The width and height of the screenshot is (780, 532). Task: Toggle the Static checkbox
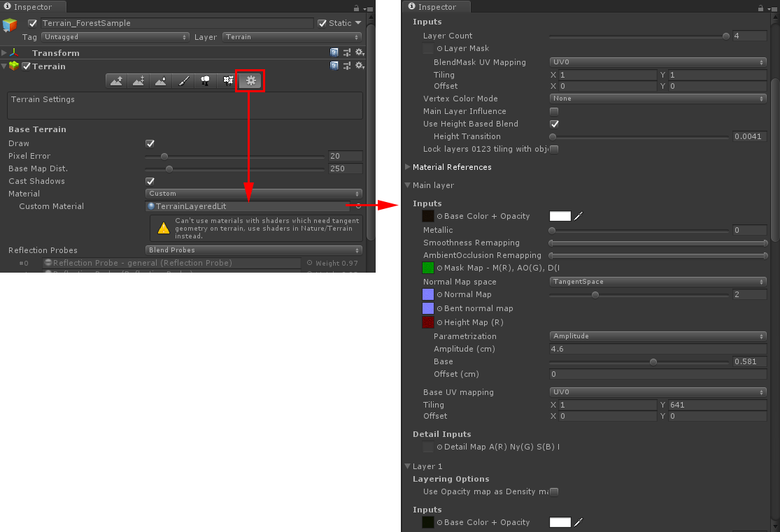(x=322, y=23)
